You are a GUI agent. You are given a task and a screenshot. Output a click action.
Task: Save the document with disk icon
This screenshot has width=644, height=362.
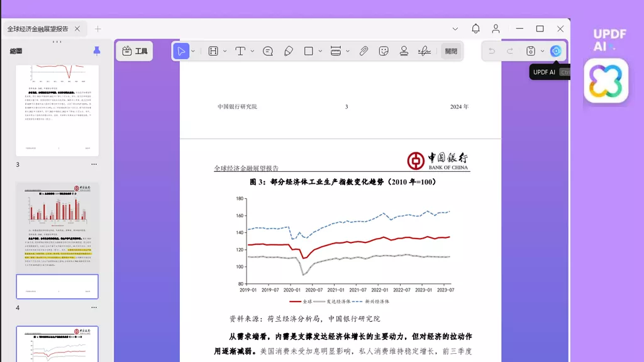(x=531, y=51)
